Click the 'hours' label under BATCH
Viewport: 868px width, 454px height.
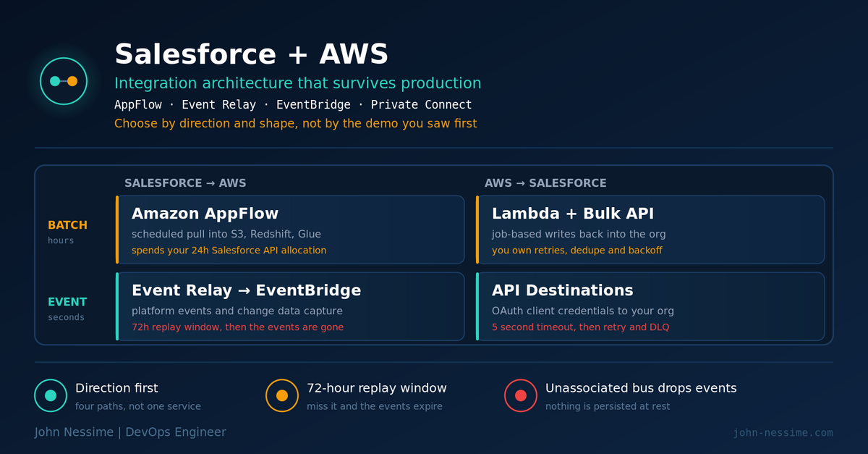pyautogui.click(x=61, y=240)
